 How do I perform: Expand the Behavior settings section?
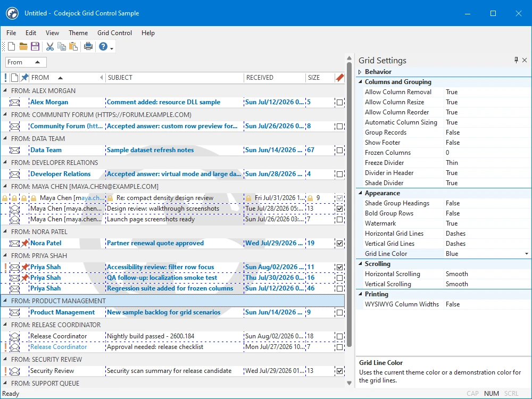(x=360, y=72)
